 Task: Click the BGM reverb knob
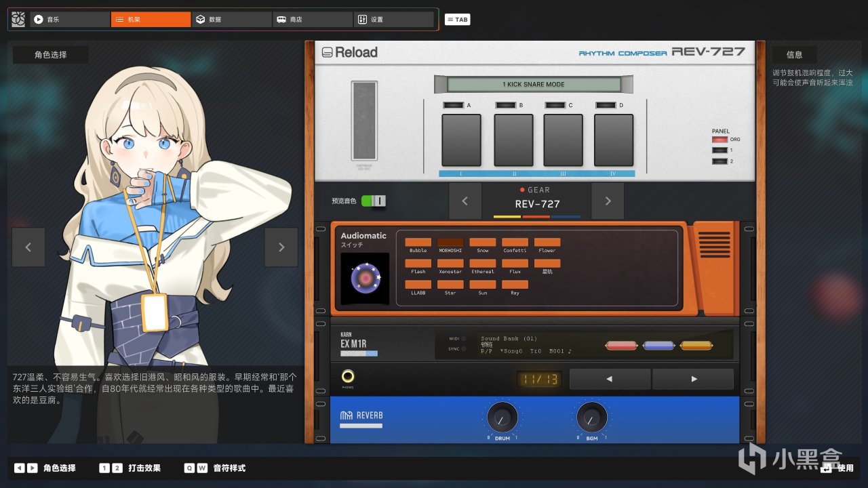tap(592, 418)
